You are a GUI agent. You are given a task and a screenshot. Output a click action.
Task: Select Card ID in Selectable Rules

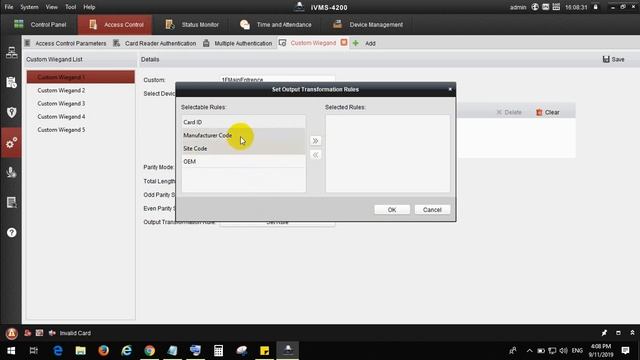(244, 122)
